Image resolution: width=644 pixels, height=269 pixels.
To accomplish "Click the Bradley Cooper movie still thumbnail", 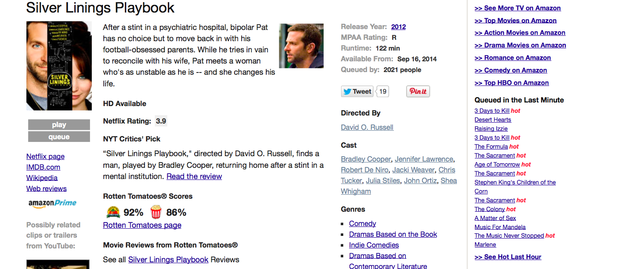I will [x=301, y=46].
